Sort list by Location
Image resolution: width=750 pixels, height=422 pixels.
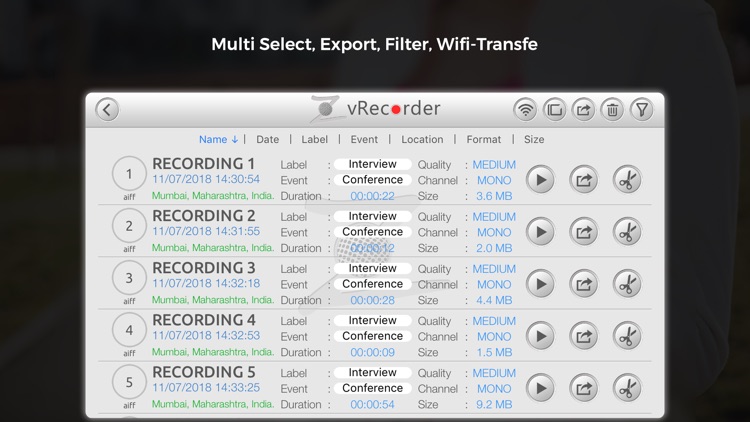[422, 139]
